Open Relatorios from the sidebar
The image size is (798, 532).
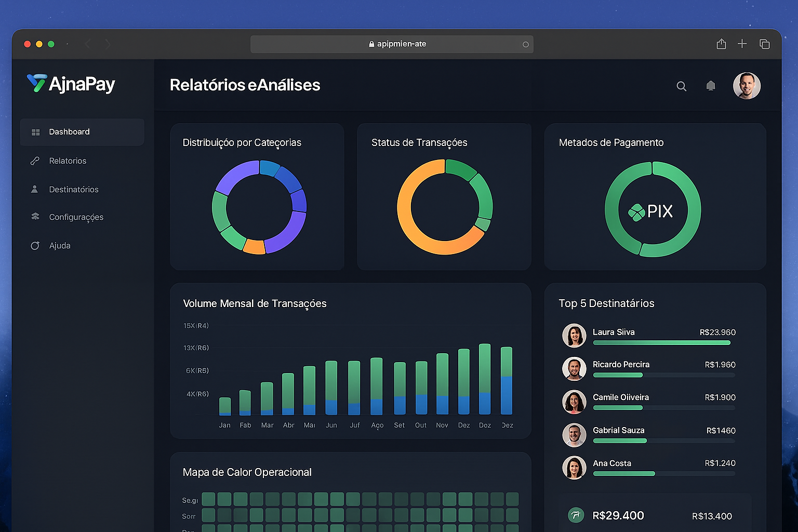point(68,161)
